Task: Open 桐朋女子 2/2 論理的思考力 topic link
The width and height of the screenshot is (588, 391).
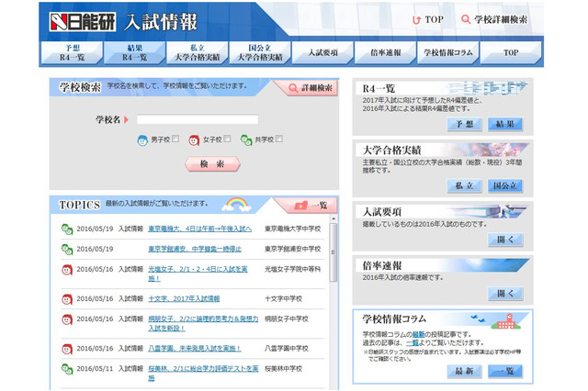Action: coord(203,324)
